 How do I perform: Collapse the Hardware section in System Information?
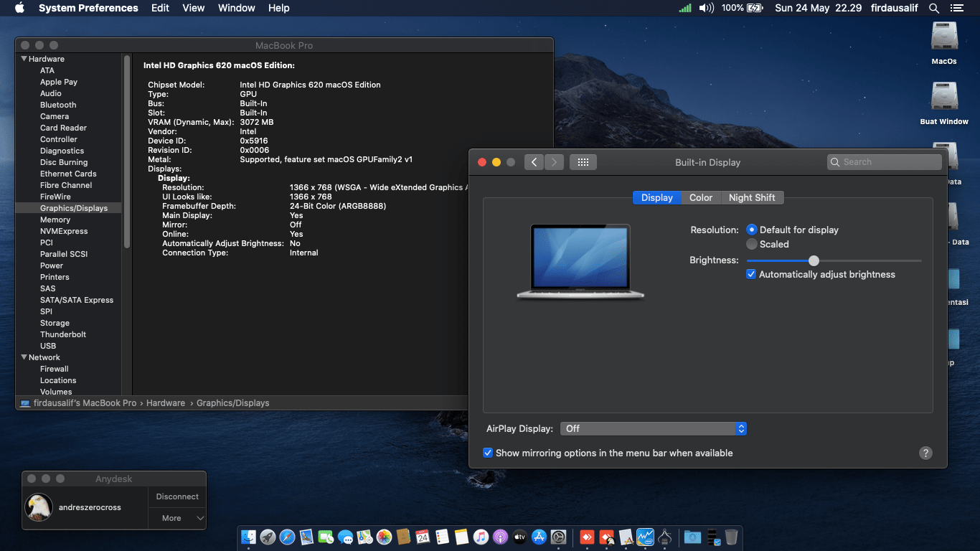click(x=24, y=58)
